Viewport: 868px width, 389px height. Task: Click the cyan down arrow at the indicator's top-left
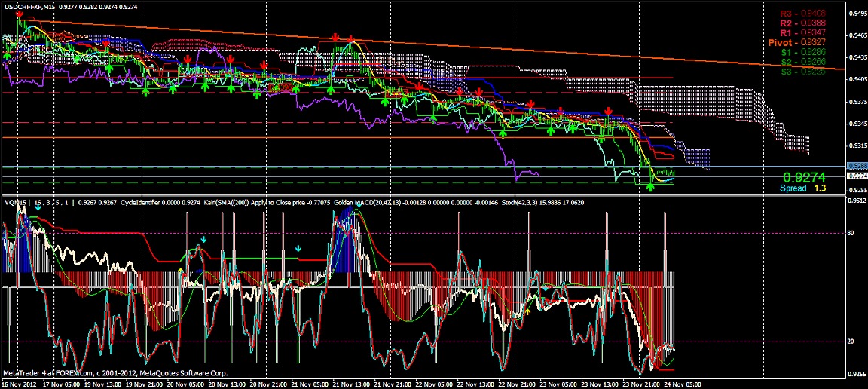pos(38,207)
